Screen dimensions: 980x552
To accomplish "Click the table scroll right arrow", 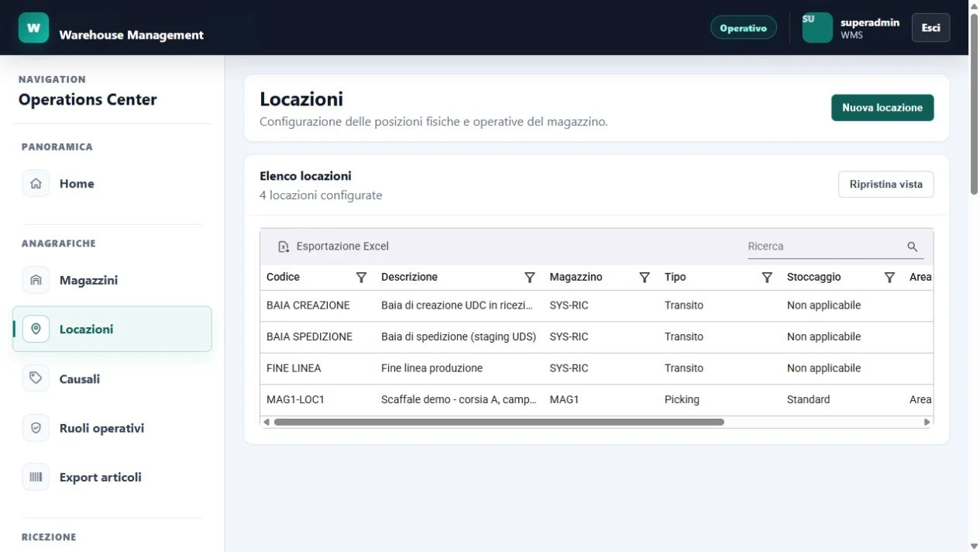I will pos(927,423).
